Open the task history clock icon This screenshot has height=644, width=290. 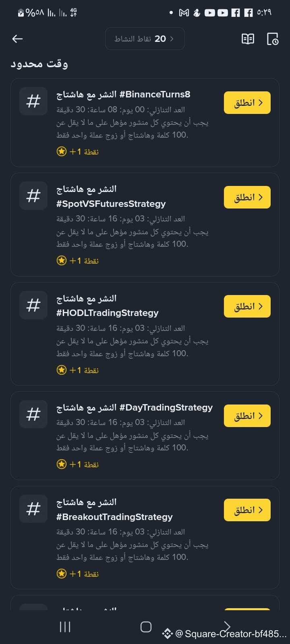pyautogui.click(x=273, y=39)
